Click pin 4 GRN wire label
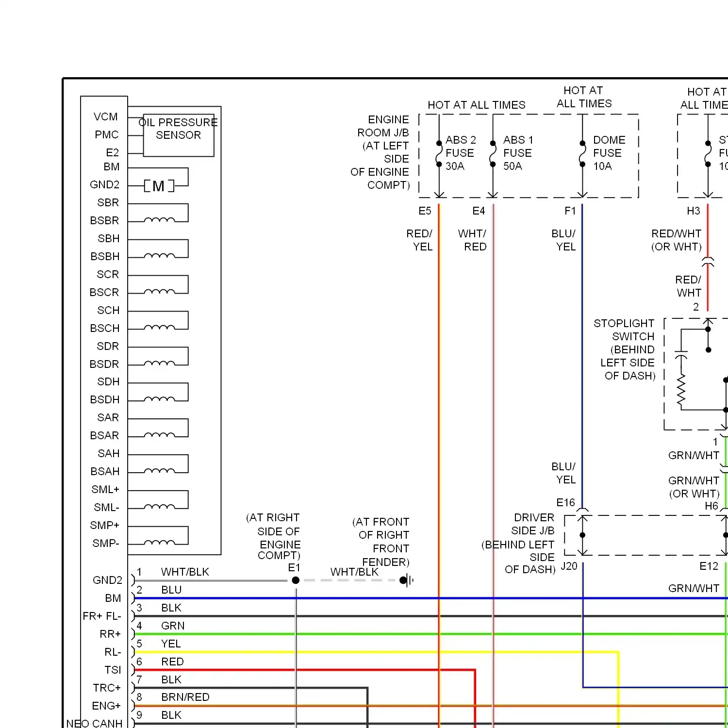This screenshot has height=728, width=728. click(x=173, y=626)
